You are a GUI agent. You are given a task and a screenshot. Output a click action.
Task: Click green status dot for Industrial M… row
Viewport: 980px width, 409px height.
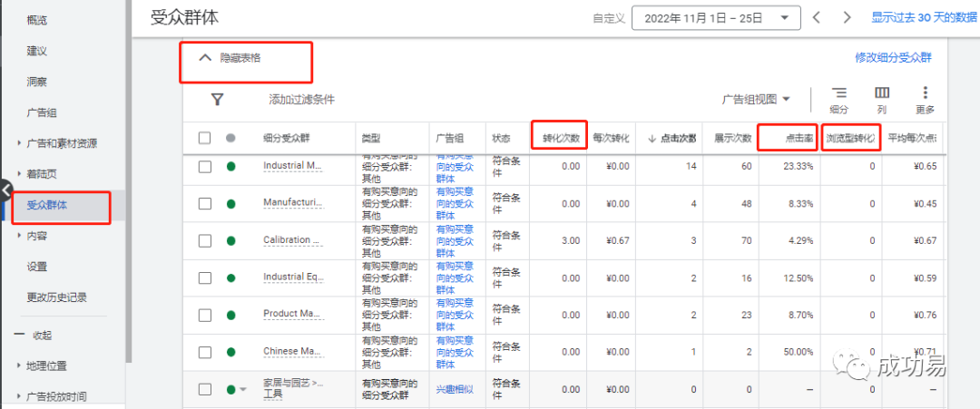(230, 166)
